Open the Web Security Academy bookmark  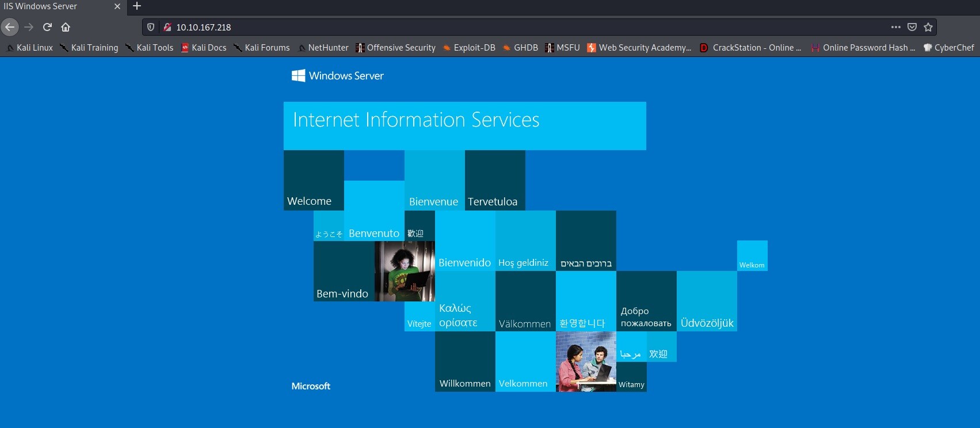coord(639,48)
